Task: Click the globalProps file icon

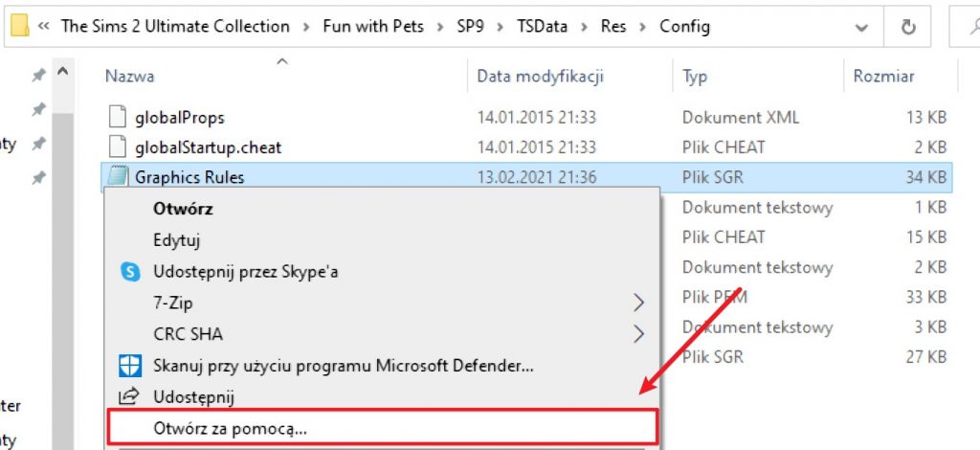Action: (x=118, y=117)
